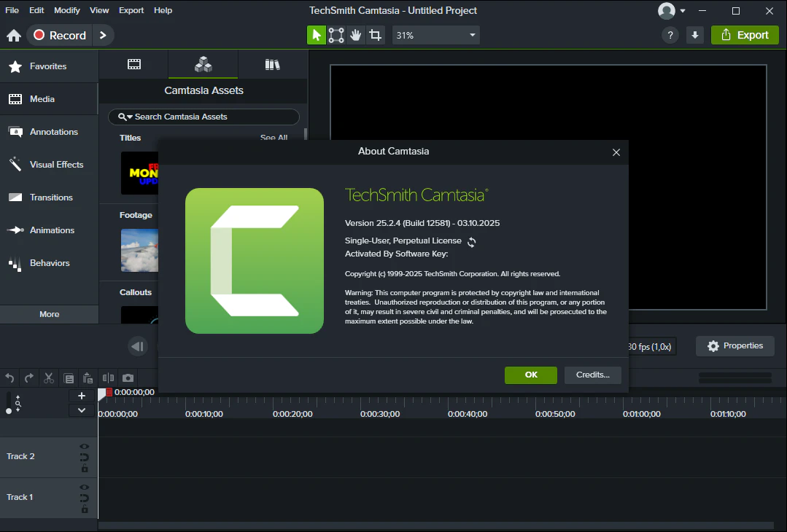Switch to the Media Bin tab icon
This screenshot has width=787, height=532.
(x=134, y=64)
